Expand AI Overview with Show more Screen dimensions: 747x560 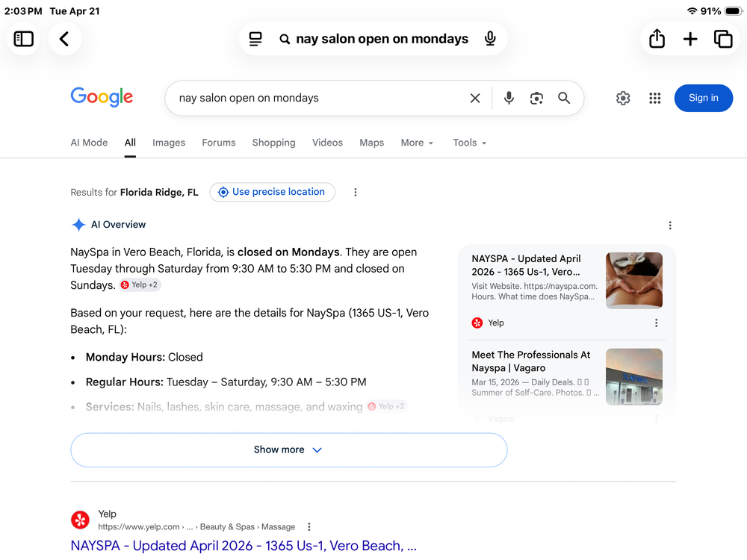288,450
